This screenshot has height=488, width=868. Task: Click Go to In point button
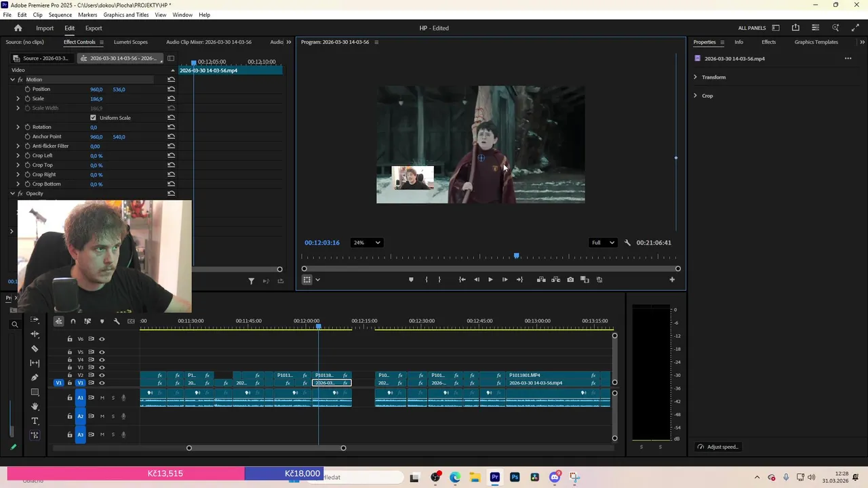point(462,279)
